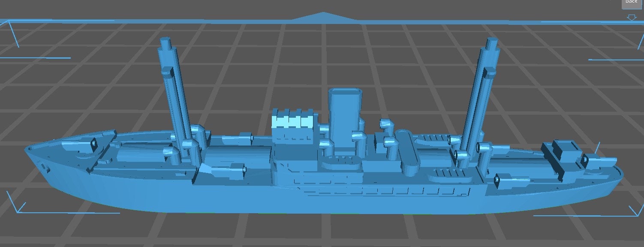
Task: Click the down arrow icon below Back
Action: tap(632, 17)
